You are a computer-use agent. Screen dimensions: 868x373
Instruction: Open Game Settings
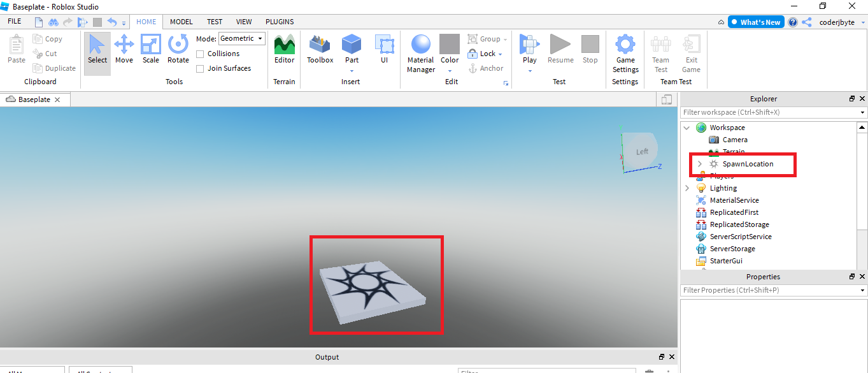click(625, 54)
